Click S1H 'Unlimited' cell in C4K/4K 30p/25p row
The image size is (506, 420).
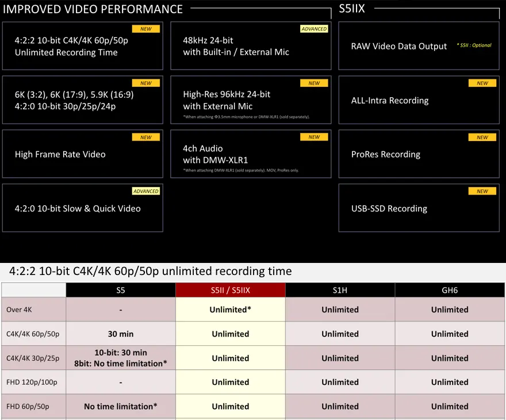(340, 358)
